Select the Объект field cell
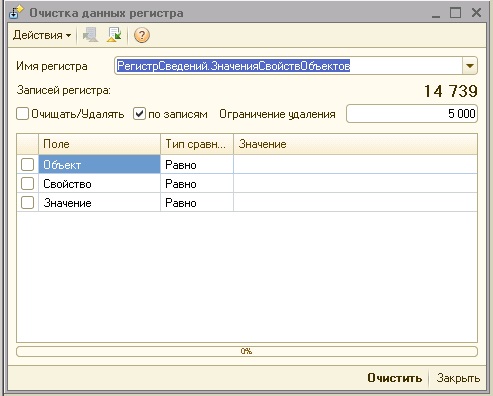 click(x=99, y=164)
